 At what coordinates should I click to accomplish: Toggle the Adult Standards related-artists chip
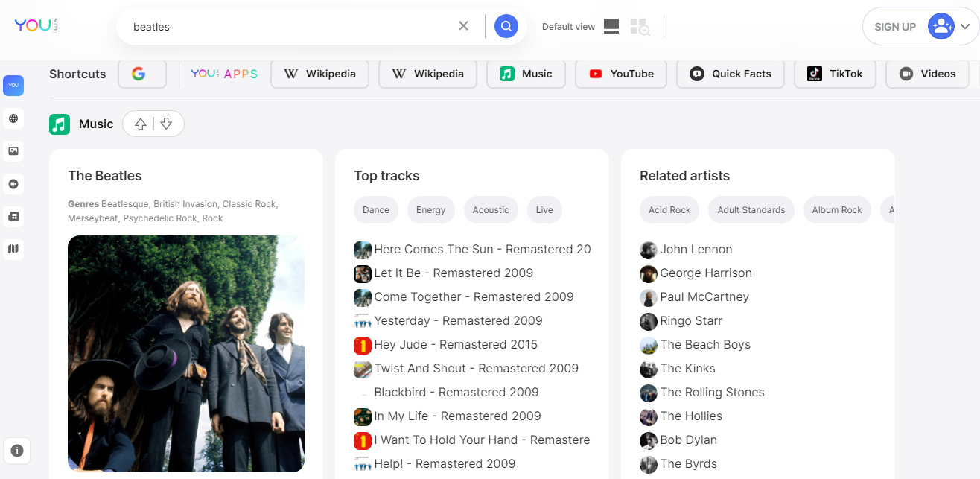(x=751, y=210)
